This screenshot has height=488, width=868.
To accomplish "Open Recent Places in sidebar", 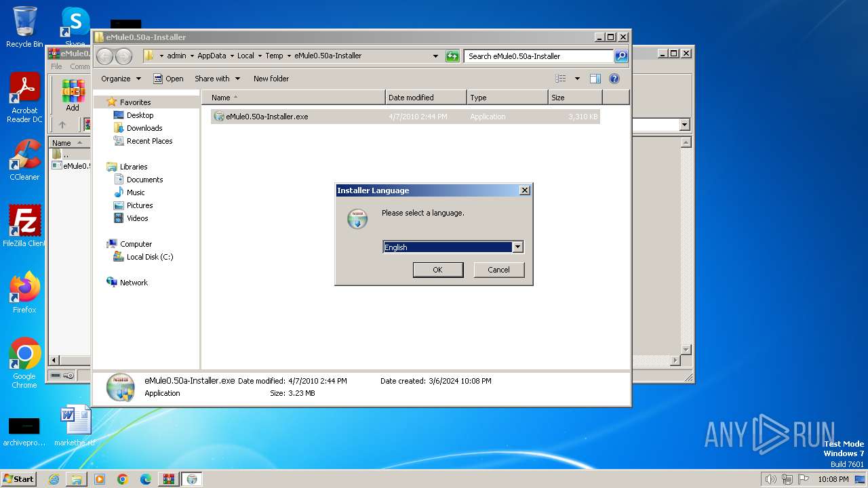I will click(x=149, y=141).
